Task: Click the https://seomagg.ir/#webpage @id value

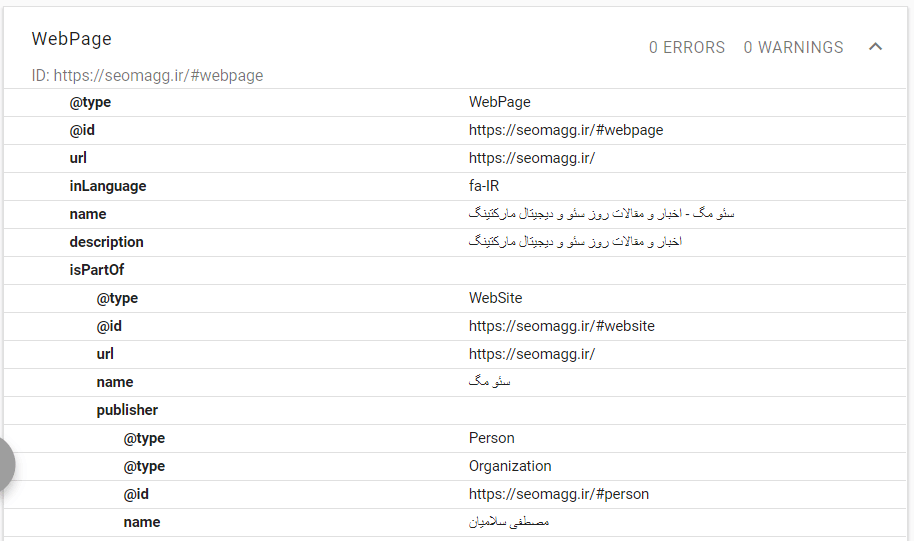Action: (565, 130)
